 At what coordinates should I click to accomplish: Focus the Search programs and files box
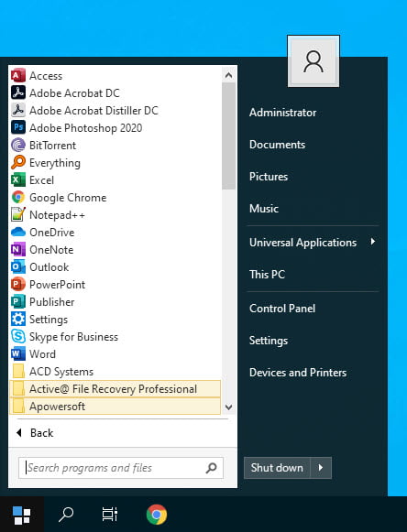[121, 468]
